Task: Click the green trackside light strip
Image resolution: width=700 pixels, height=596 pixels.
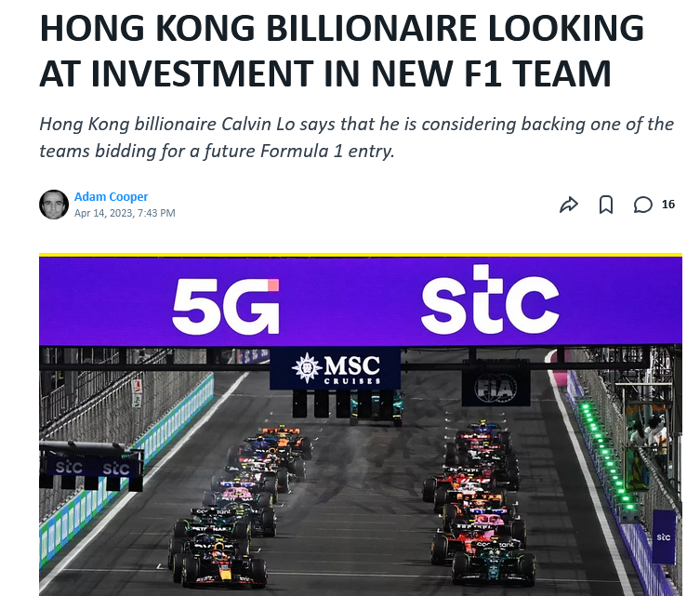Action: [x=607, y=456]
